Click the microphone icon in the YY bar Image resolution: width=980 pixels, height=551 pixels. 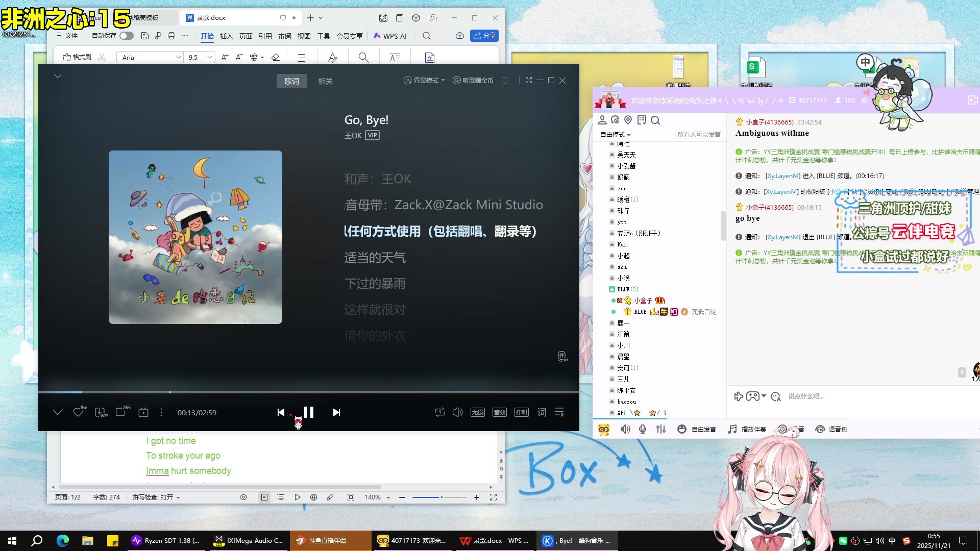pyautogui.click(x=642, y=429)
